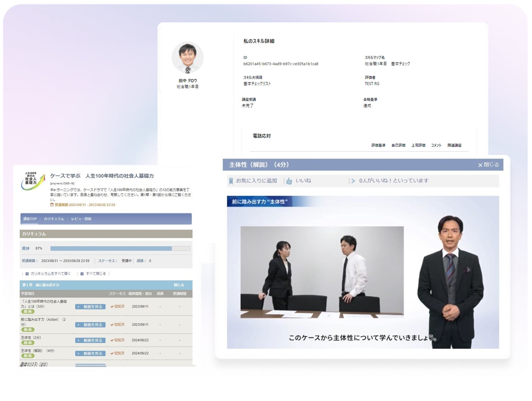Click the 動画 badge under 主体性（解説）（4分）

pyautogui.click(x=28, y=356)
